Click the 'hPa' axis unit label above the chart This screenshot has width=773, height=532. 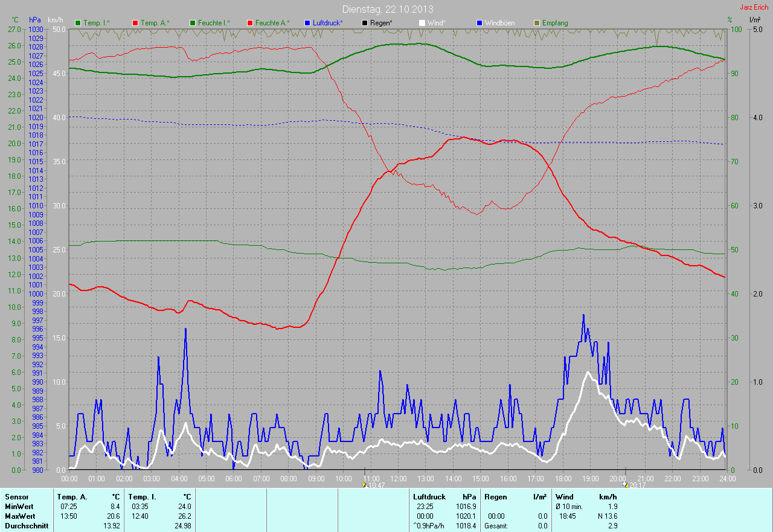(34, 20)
